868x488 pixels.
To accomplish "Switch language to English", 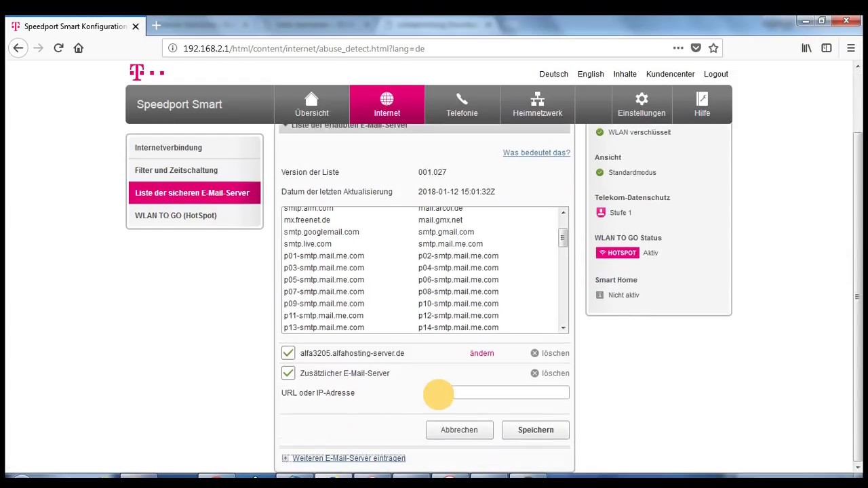I will 591,74.
